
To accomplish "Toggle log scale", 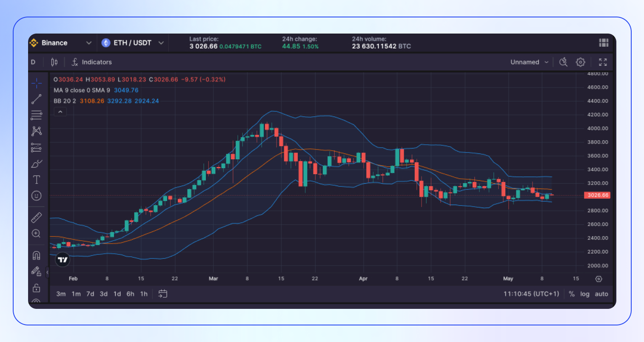I will [585, 294].
